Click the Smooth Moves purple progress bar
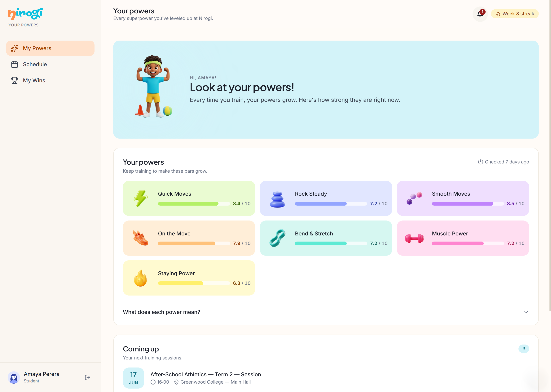551x392 pixels. 468,204
